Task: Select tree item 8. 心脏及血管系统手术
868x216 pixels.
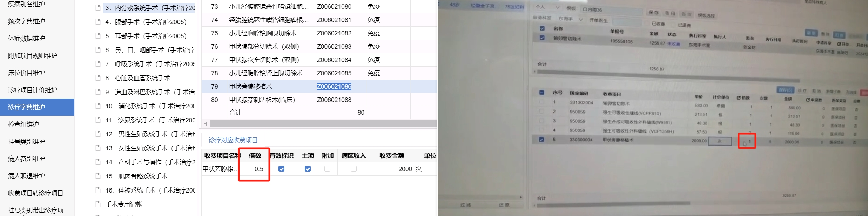Action: pos(137,78)
